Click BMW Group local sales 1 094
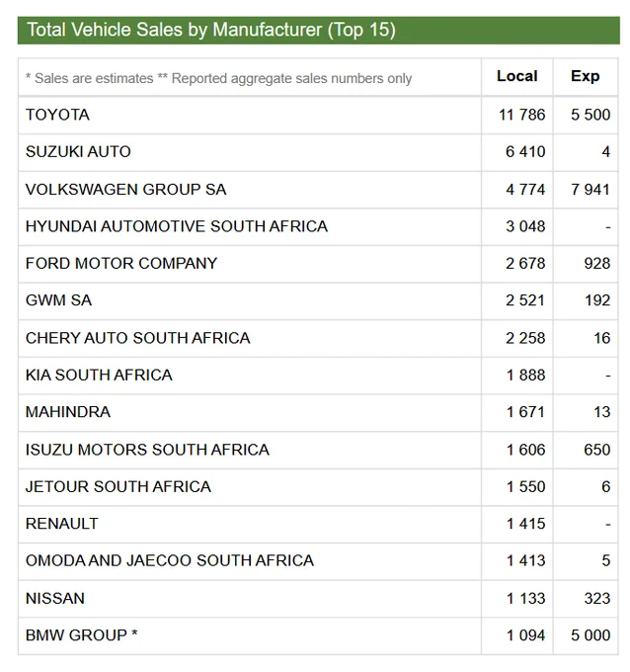 click(525, 635)
